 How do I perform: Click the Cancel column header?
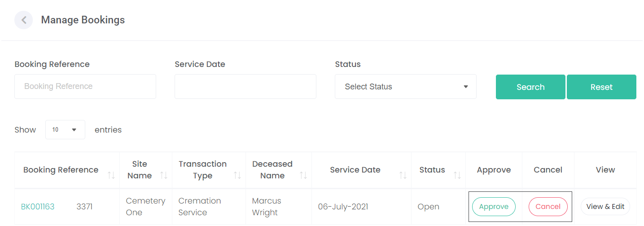[x=548, y=170]
